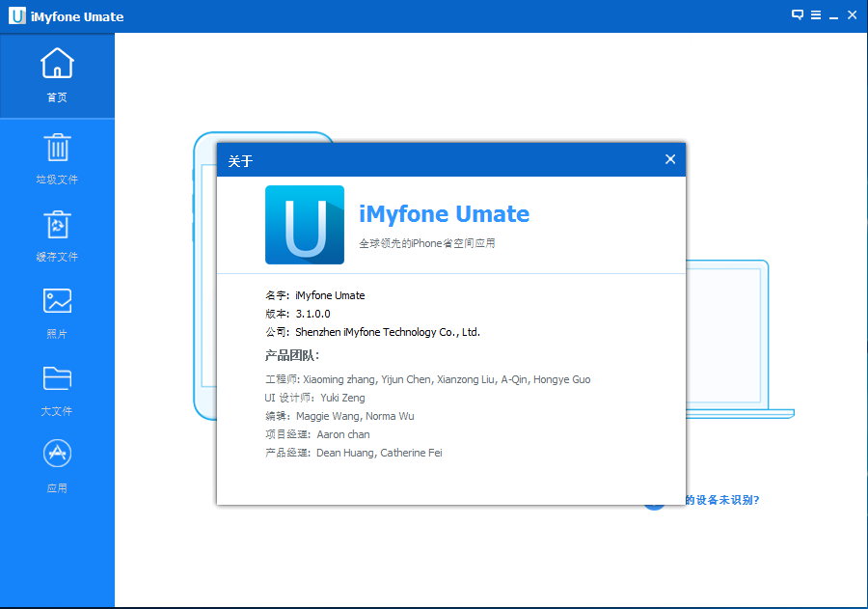Screen dimensions: 868x609
Task: Close the About (关于) dialog
Action: (x=670, y=159)
